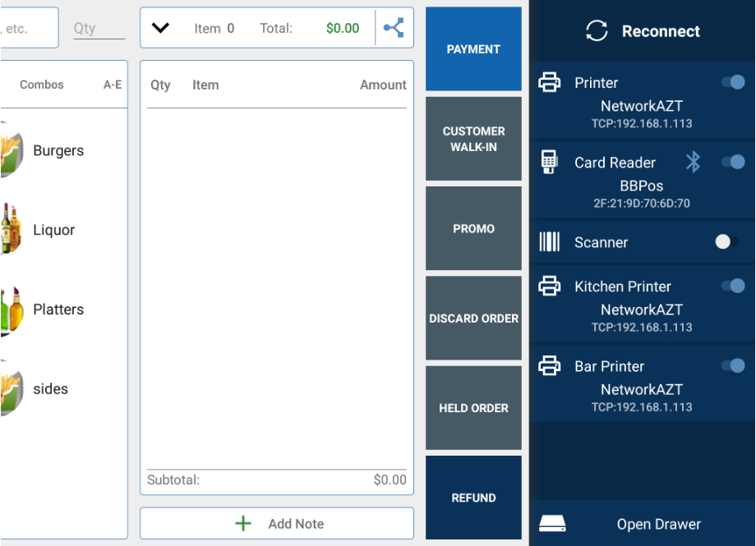Tap the DISCARD ORDER button
Image resolution: width=756 pixels, height=546 pixels.
click(473, 319)
